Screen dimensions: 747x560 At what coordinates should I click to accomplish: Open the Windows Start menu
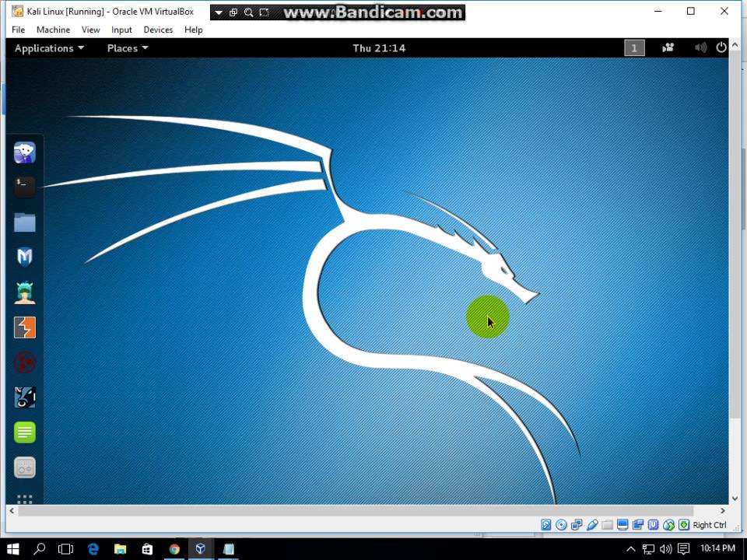tap(13, 549)
